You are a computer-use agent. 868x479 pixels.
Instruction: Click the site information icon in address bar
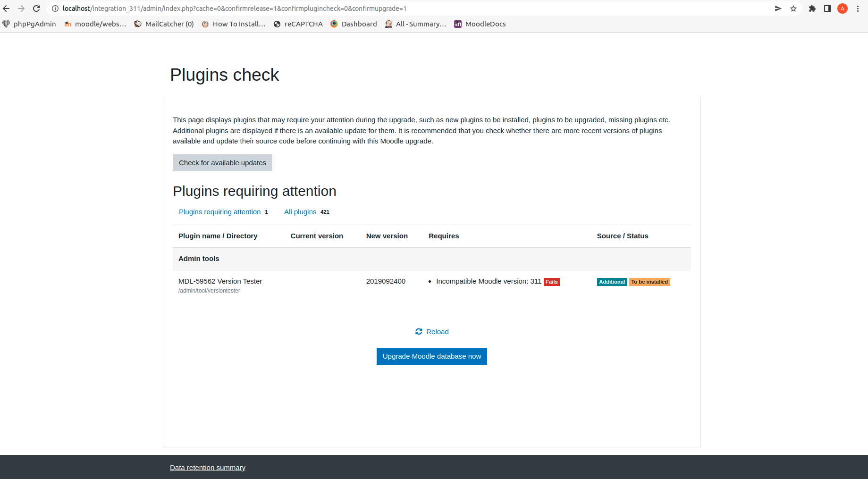55,8
